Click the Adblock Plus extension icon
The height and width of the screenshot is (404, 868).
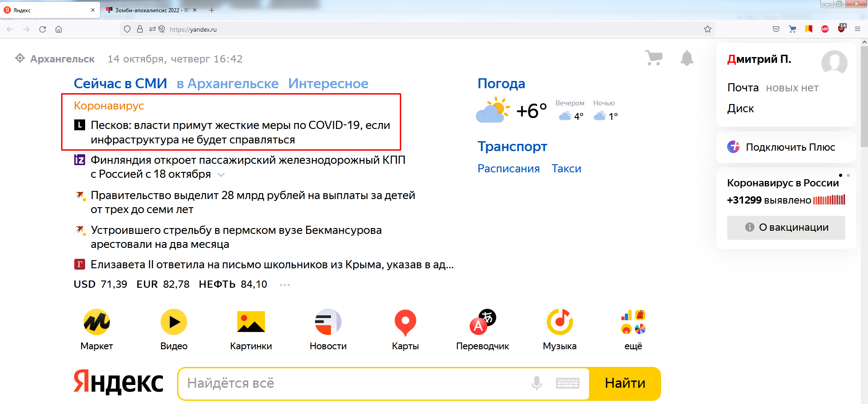[825, 29]
